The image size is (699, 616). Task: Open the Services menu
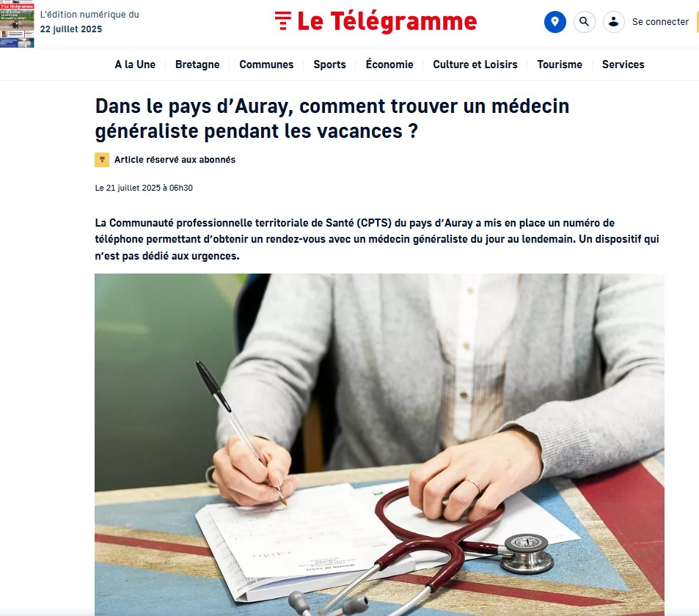point(623,65)
